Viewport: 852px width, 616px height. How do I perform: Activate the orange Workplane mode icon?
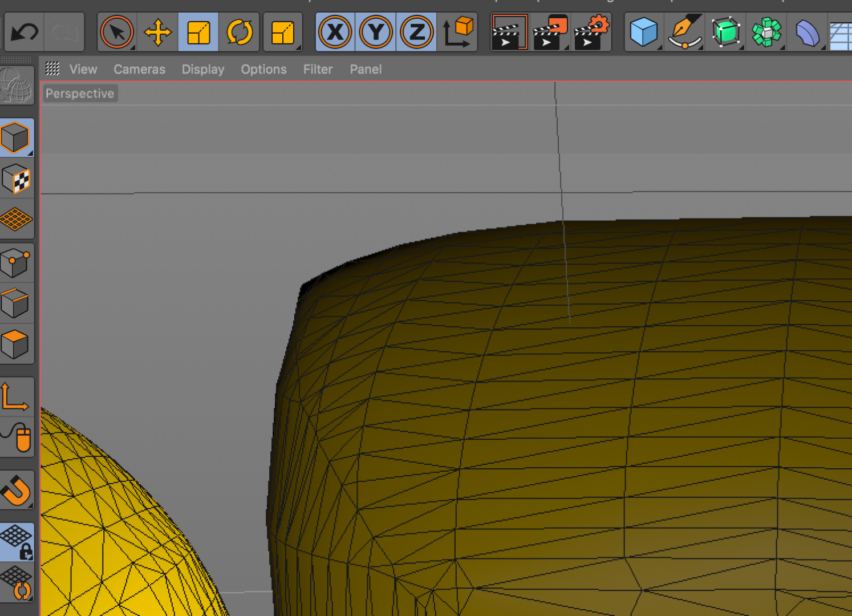pos(17,219)
